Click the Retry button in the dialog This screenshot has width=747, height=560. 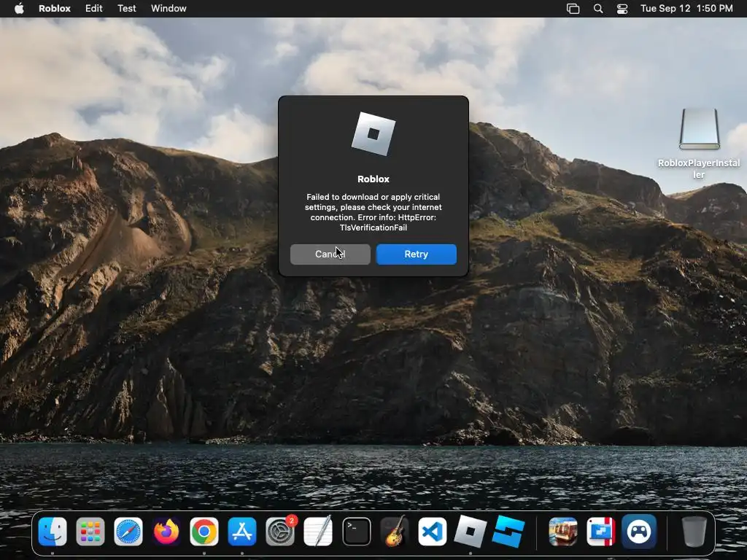tap(416, 254)
